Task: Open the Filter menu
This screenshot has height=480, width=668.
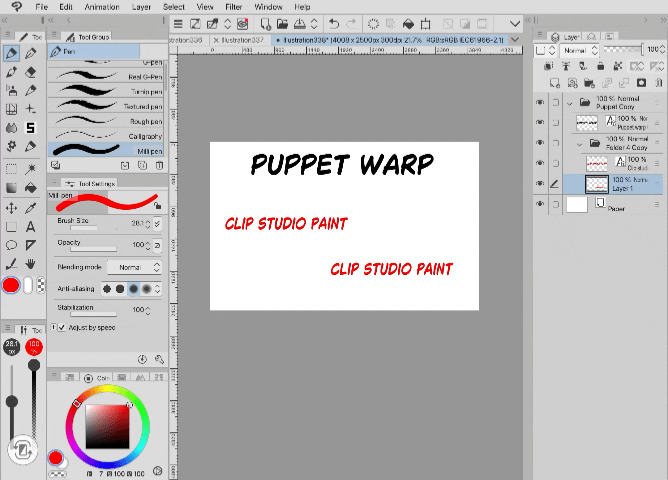Action: point(233,7)
